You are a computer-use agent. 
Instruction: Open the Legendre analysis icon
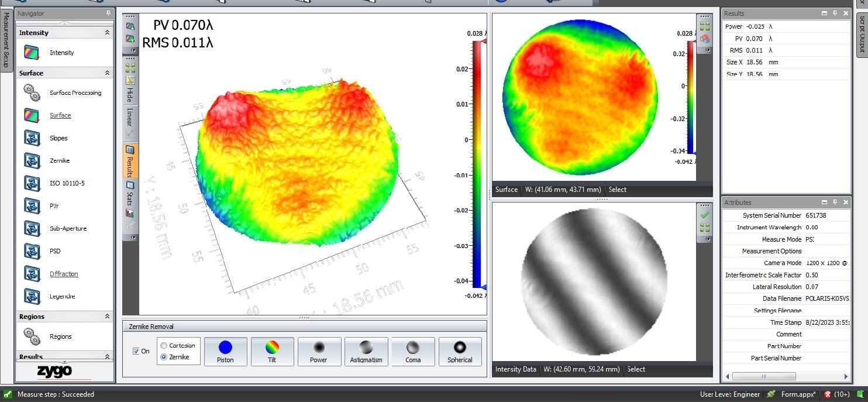pos(32,296)
